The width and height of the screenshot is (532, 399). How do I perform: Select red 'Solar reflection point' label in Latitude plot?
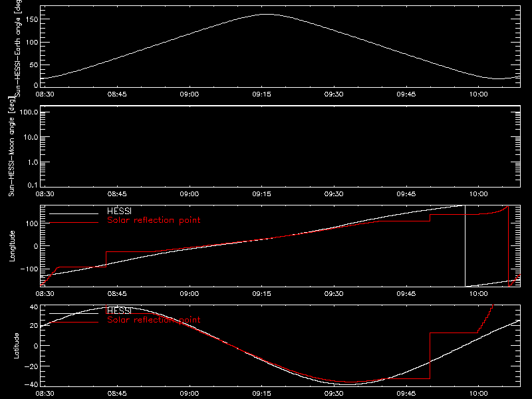tap(154, 320)
